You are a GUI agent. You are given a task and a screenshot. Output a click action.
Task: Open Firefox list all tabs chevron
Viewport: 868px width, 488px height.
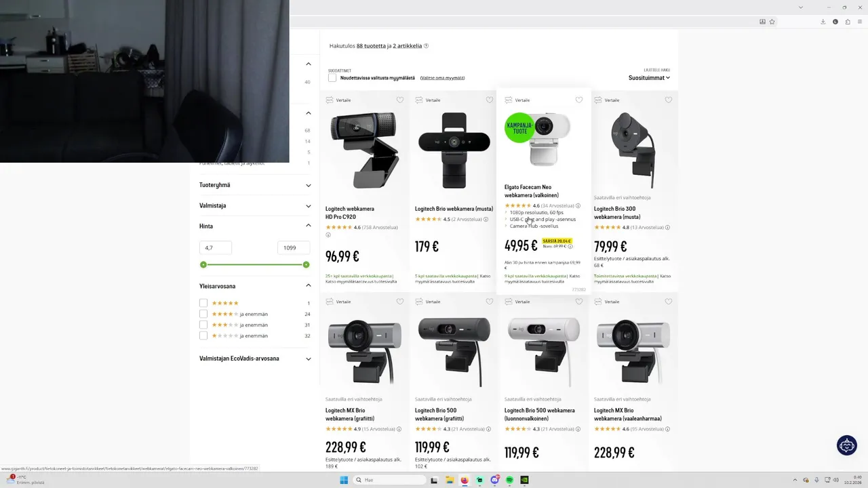click(801, 7)
